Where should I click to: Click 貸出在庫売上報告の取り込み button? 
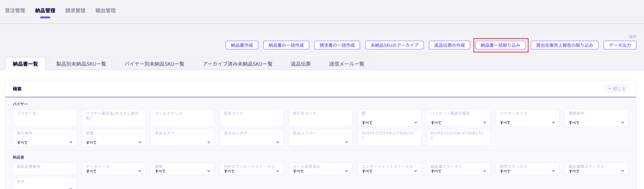tap(564, 45)
